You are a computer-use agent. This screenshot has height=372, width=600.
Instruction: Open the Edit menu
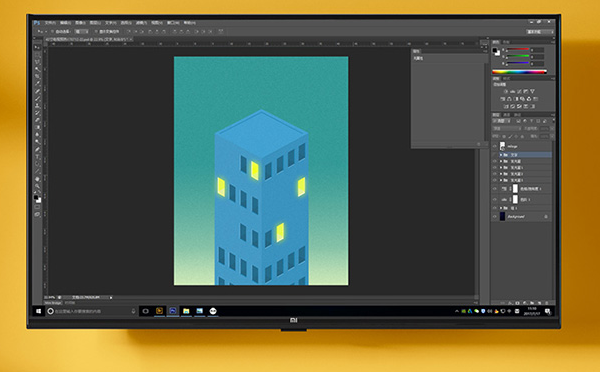pyautogui.click(x=65, y=23)
